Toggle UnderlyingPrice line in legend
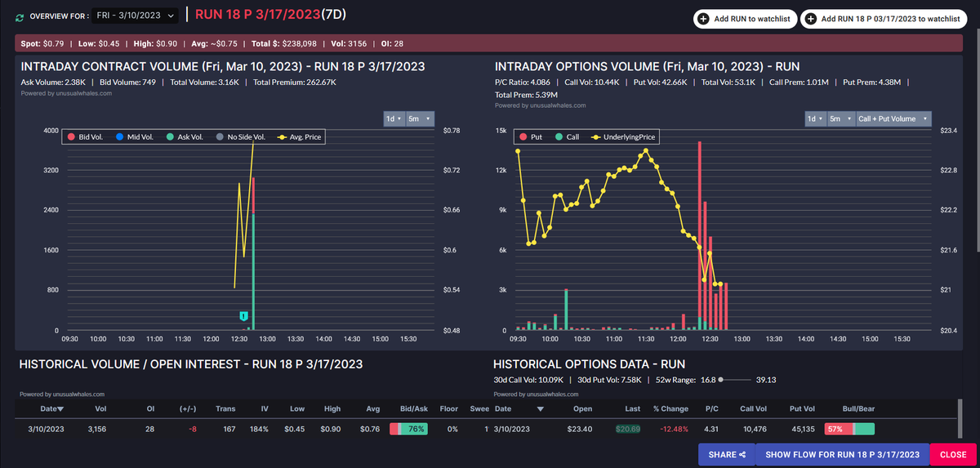This screenshot has width=980, height=468. (624, 137)
